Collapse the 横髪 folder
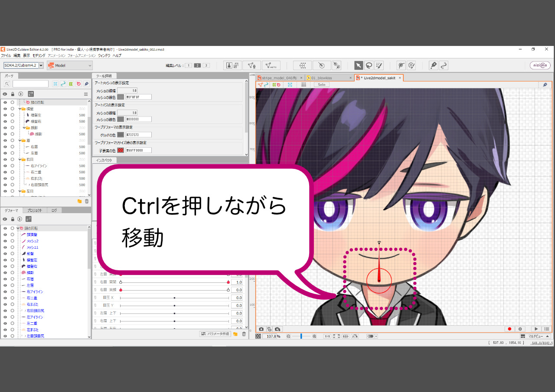Image resolution: width=555 pixels, height=392 pixels. click(x=19, y=109)
